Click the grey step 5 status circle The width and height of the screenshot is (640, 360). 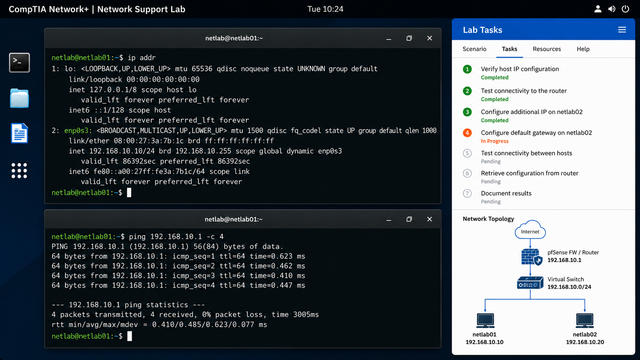coord(467,153)
